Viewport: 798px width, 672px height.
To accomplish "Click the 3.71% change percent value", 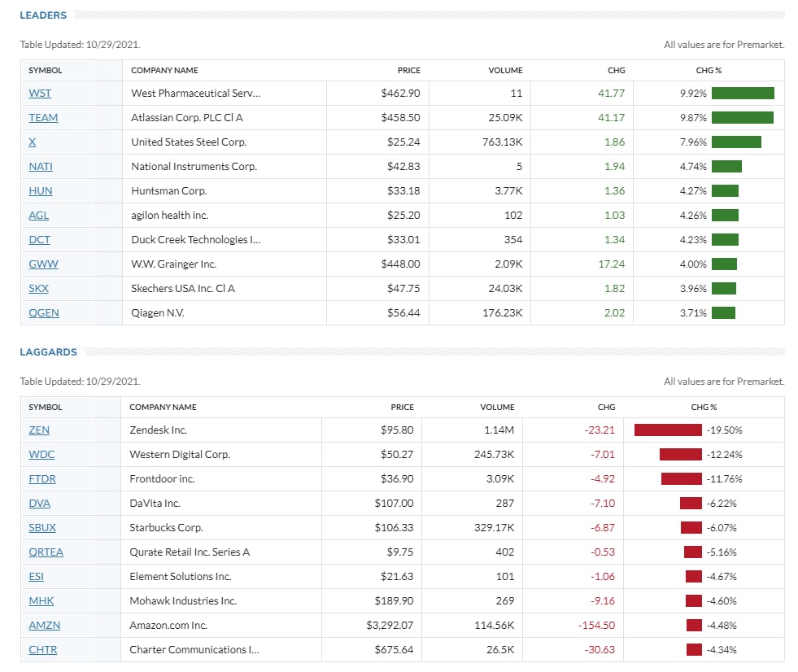I will [693, 313].
